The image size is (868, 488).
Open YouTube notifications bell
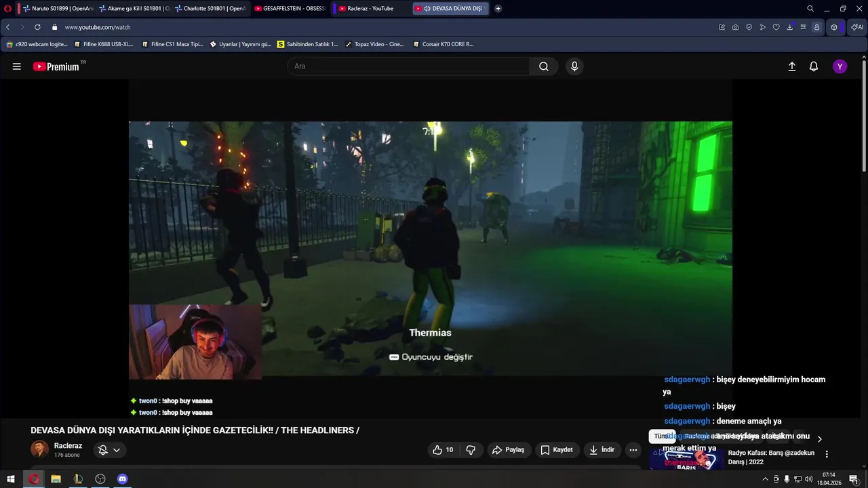(x=814, y=66)
